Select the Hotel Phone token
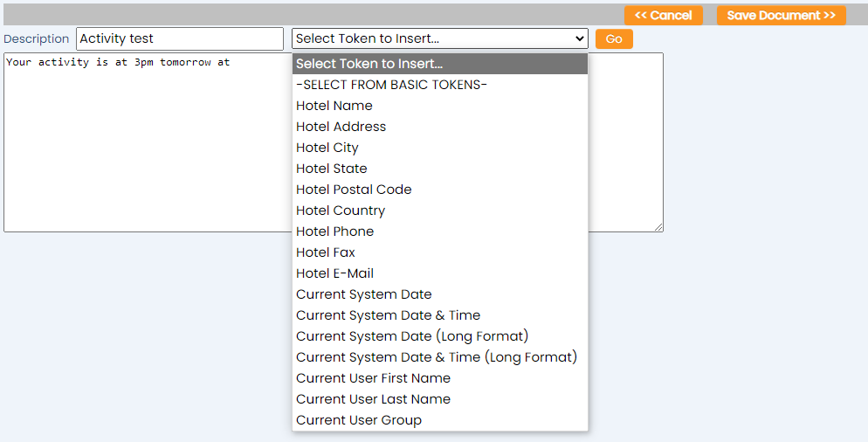 (x=440, y=231)
